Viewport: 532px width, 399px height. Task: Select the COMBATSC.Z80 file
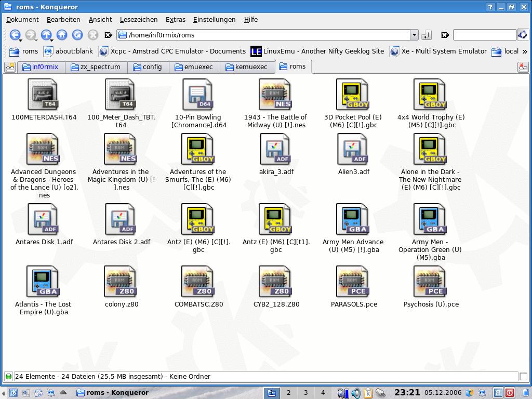pos(197,282)
